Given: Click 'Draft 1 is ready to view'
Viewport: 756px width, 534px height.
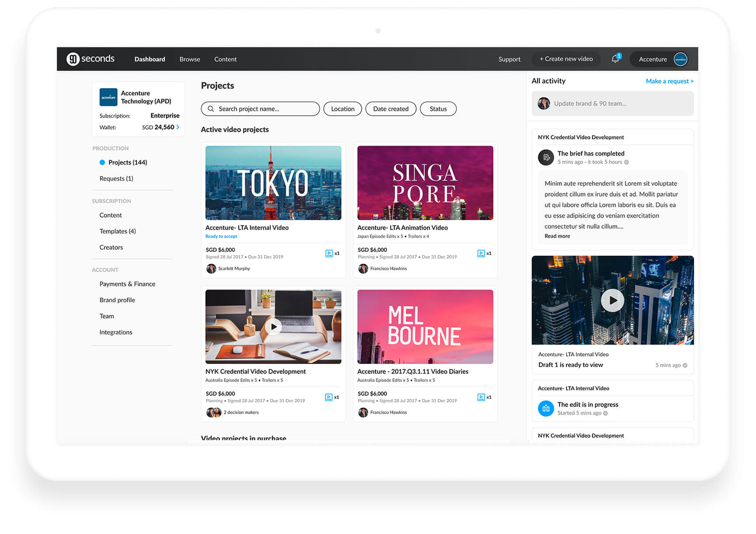Looking at the screenshot, I should coord(570,365).
